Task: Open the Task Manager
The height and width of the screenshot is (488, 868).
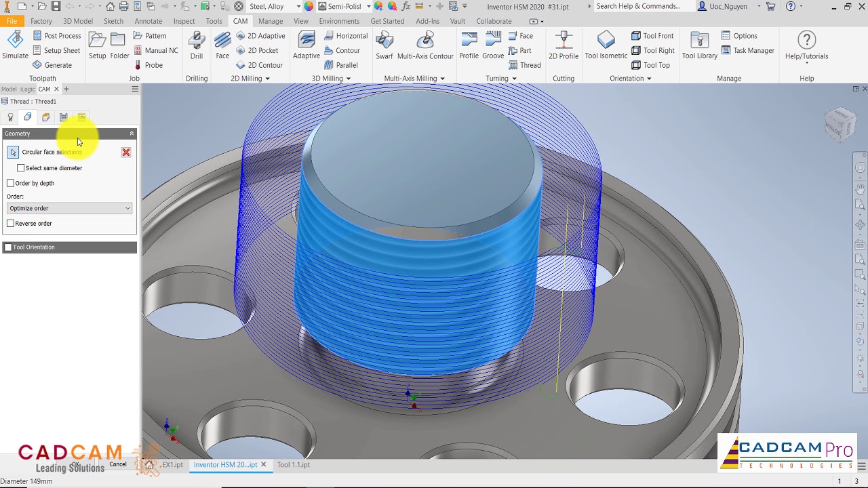Action: 748,51
